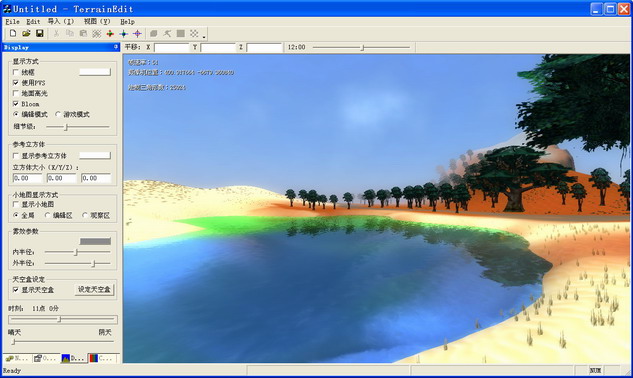Click the 细节级 detail level slider
The height and width of the screenshot is (378, 633).
[x=78, y=127]
